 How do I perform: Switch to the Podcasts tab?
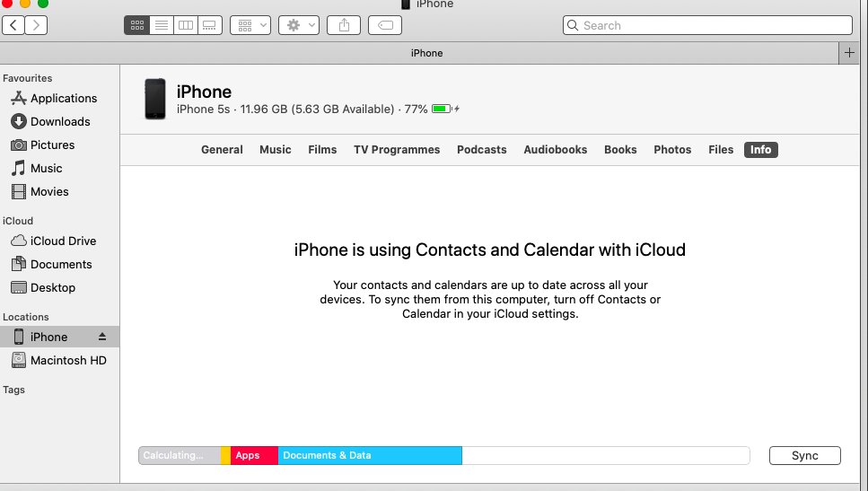point(482,150)
